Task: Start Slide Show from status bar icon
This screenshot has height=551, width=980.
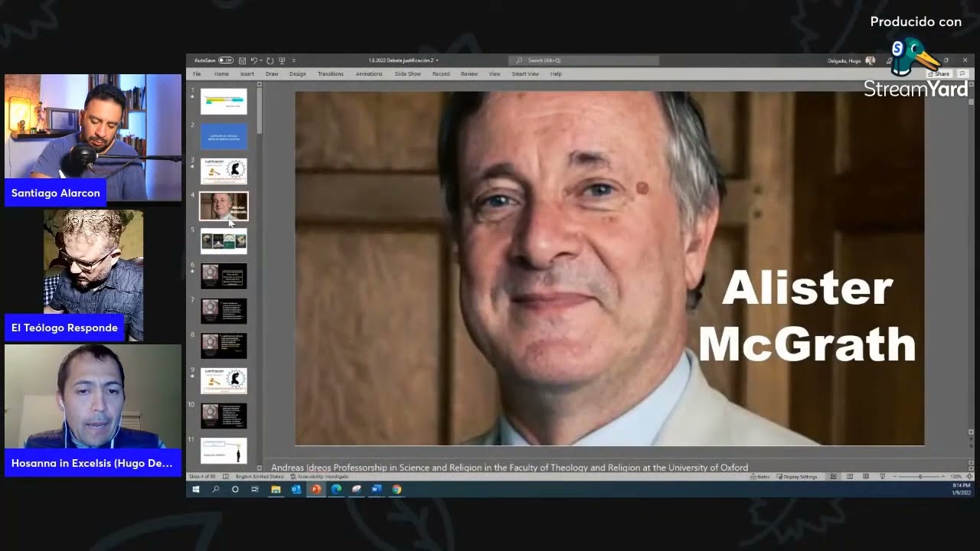Action: 883,477
